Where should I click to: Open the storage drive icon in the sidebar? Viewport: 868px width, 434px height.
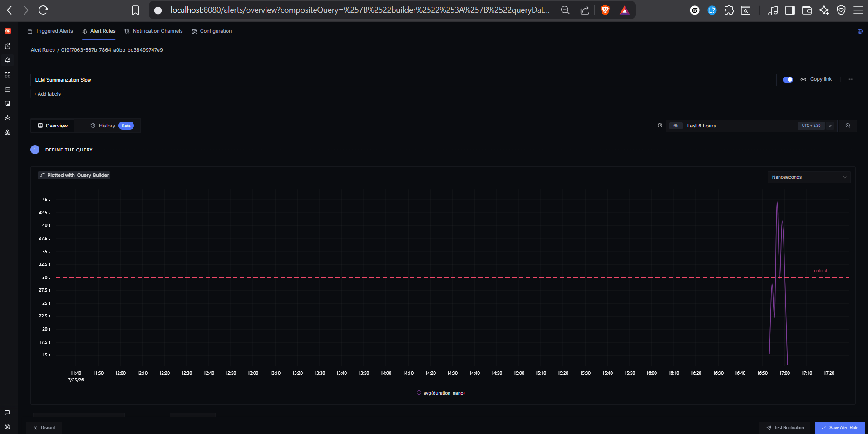pyautogui.click(x=8, y=89)
